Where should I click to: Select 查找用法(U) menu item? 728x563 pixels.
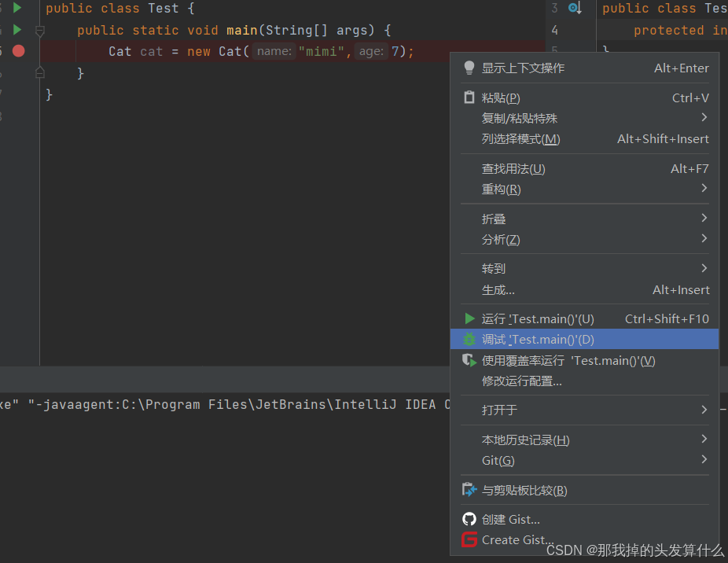pyautogui.click(x=585, y=168)
